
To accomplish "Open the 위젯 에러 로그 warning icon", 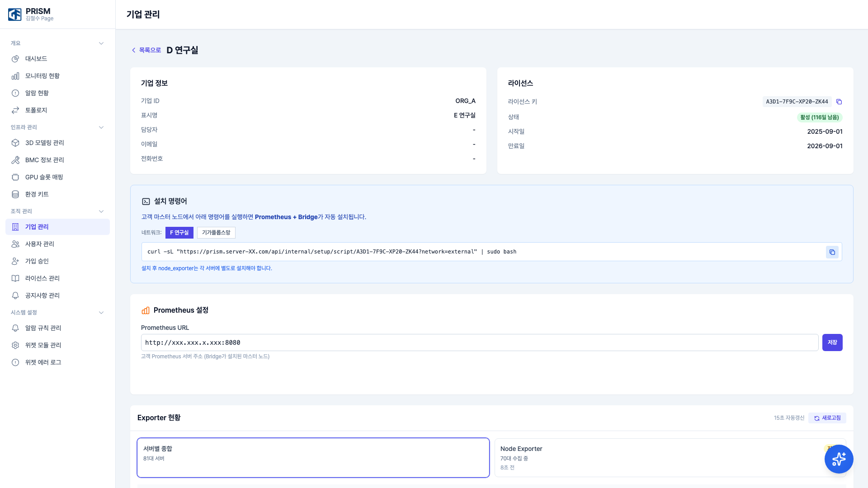I will pyautogui.click(x=15, y=362).
